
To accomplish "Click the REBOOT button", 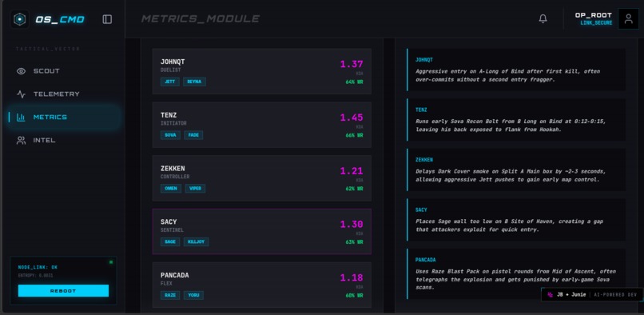I will (63, 291).
